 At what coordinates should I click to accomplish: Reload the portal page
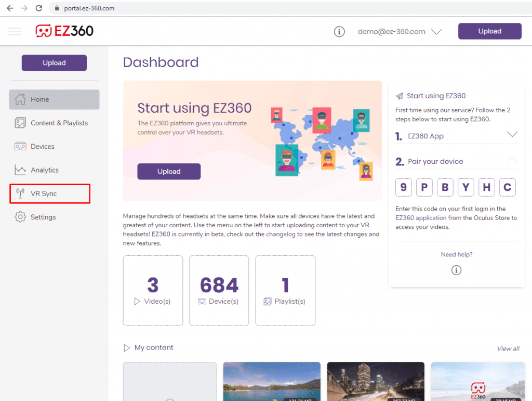[x=39, y=8]
